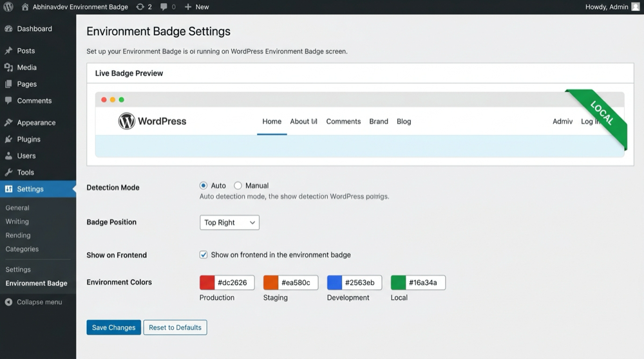The height and width of the screenshot is (359, 644).
Task: Click the admin avatar icon
Action: pyautogui.click(x=636, y=7)
